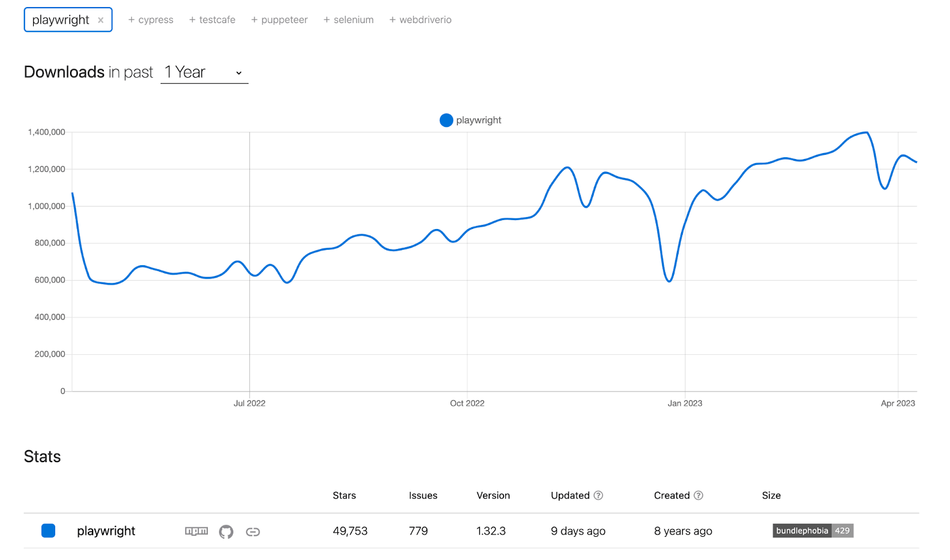Click the playwright name in Stats table

coord(106,531)
